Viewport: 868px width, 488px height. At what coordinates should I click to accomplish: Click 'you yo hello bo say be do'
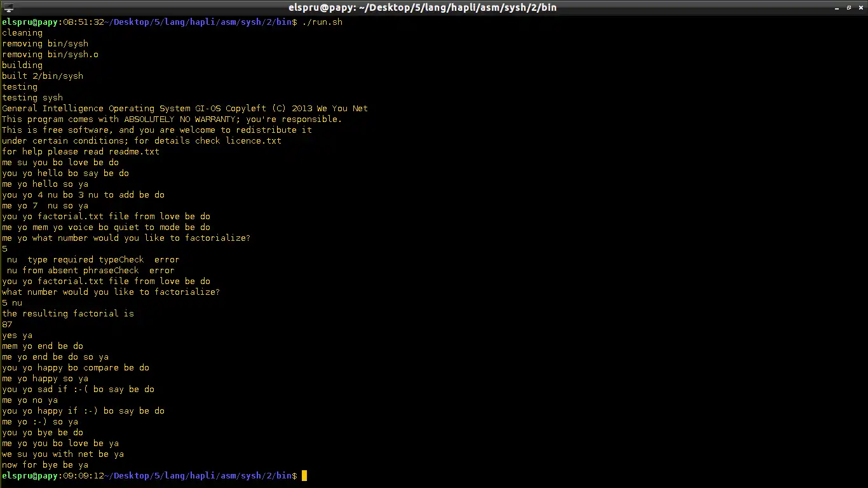point(65,173)
